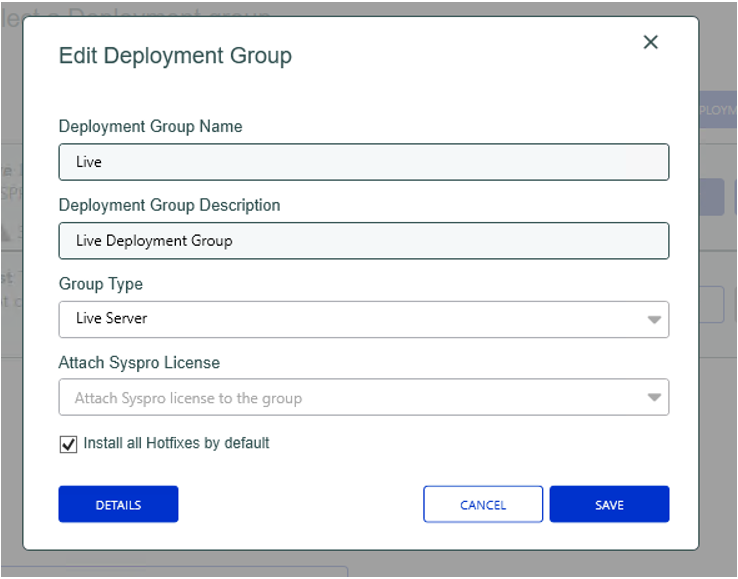Expand 'Attach Syspro license to the group' list
738x579 pixels.
click(x=364, y=397)
